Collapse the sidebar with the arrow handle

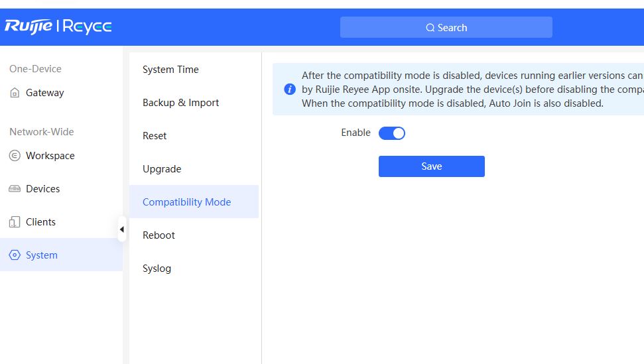coord(121,229)
